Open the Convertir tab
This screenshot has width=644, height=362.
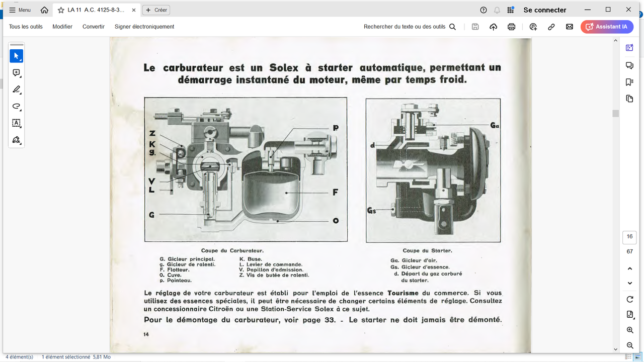click(94, 27)
